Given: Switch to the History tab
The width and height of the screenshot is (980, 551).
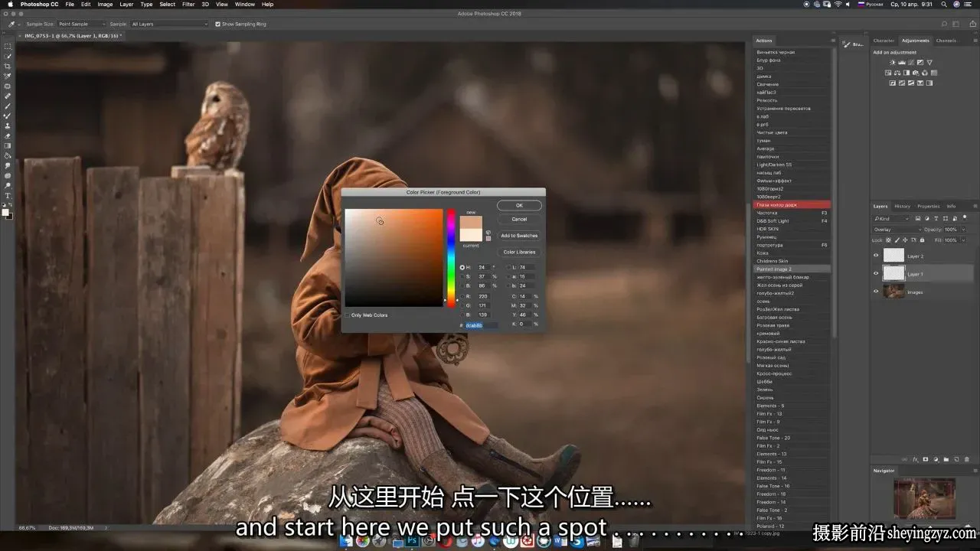Looking at the screenshot, I should (x=903, y=206).
